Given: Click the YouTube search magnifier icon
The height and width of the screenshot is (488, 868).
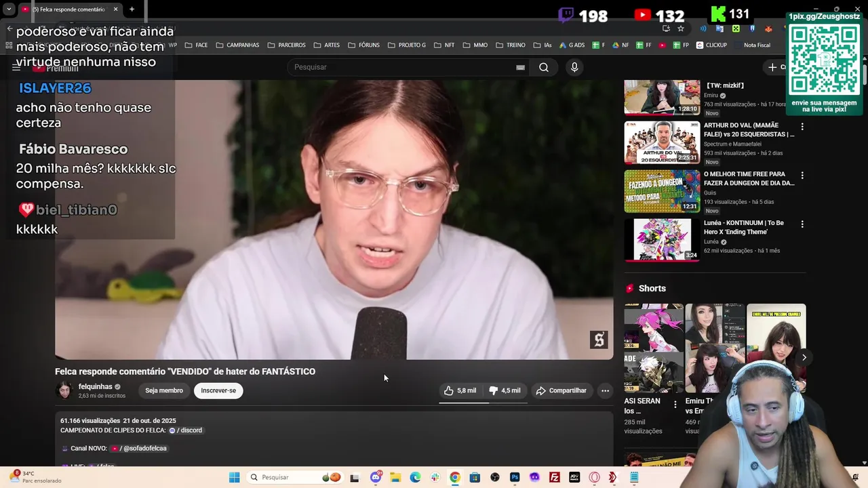Looking at the screenshot, I should (544, 67).
